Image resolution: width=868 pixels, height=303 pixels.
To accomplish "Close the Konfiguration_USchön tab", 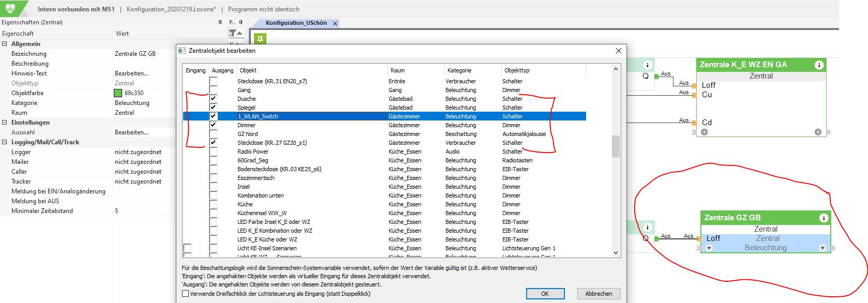I will click(x=335, y=23).
